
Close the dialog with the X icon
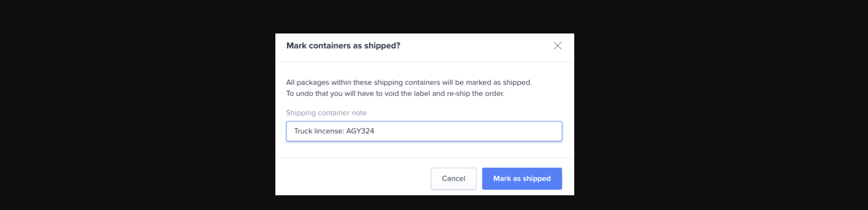point(557,46)
